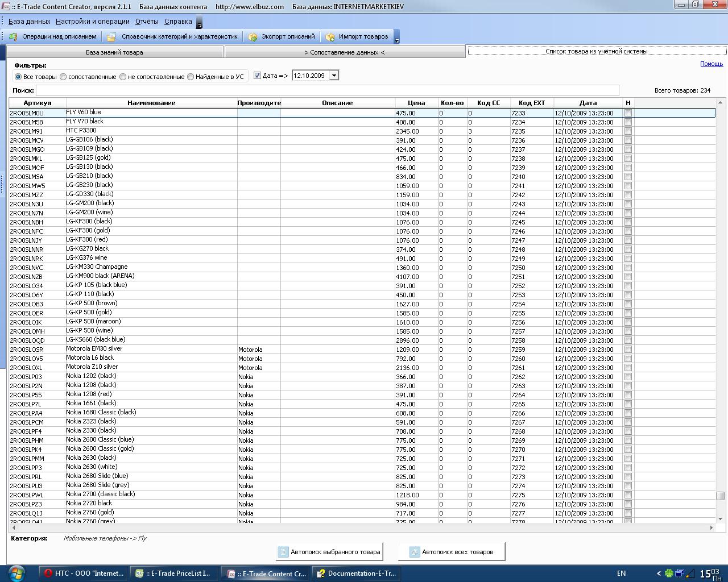This screenshot has height=582, width=728.
Task: Click the E-Trade Content Creator taskbar button
Action: [264, 573]
